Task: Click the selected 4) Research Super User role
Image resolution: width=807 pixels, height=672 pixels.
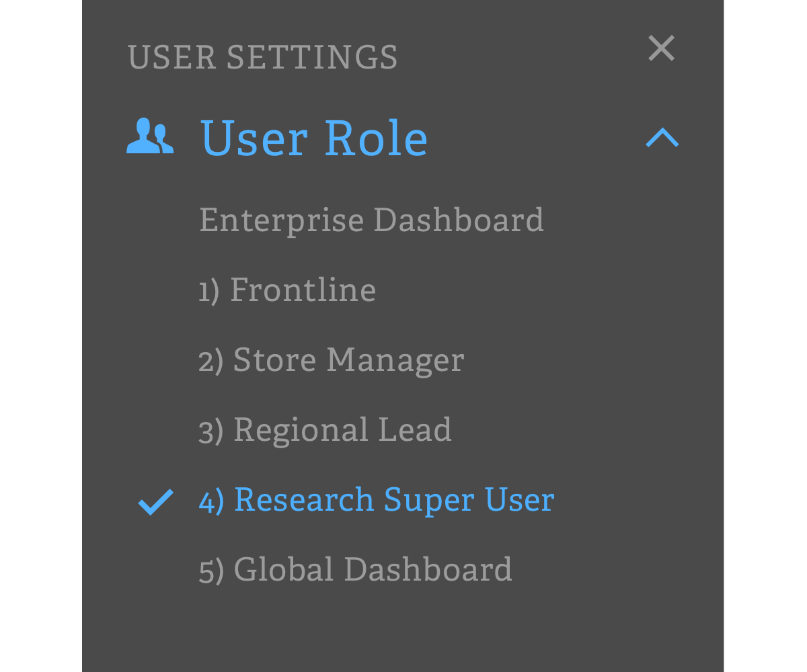Action: (x=376, y=500)
